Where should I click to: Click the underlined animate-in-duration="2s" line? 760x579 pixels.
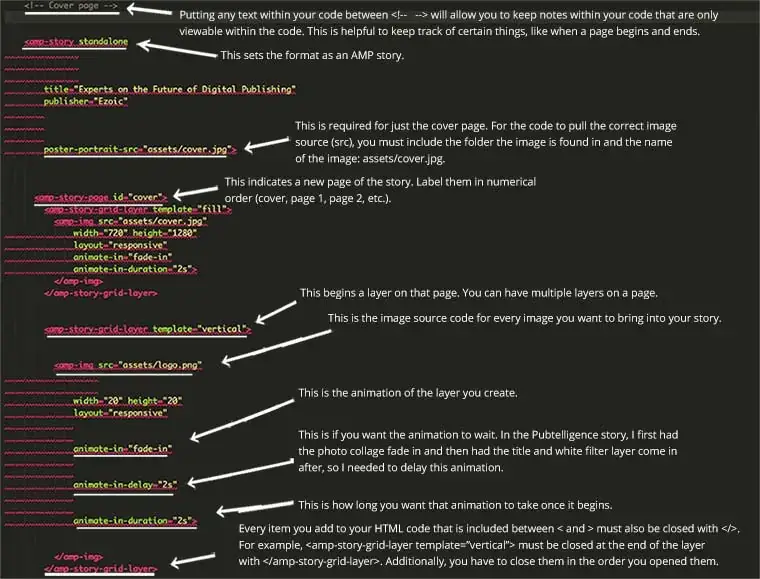click(135, 521)
